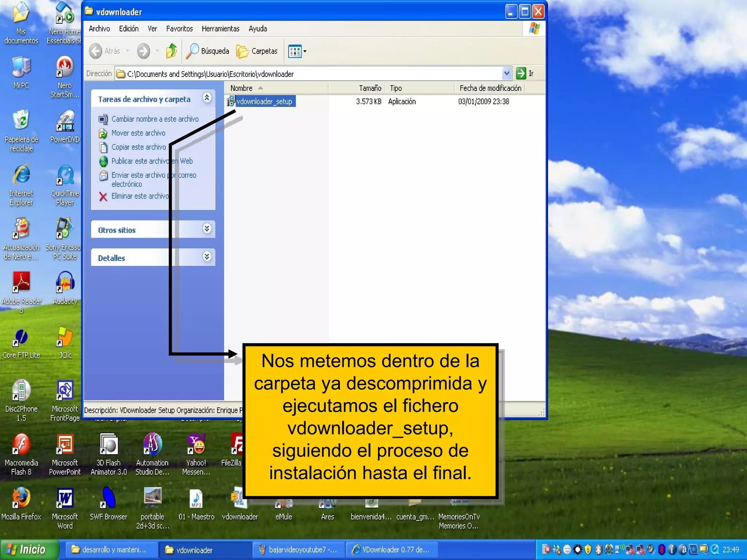Launch Macromedia Flash 8 shortcut
This screenshot has width=747, height=560.
(x=21, y=454)
